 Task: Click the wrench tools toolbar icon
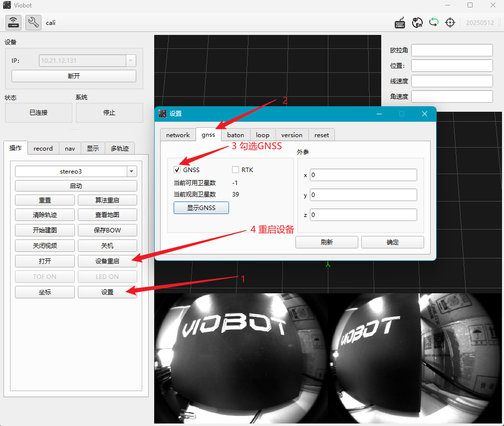click(x=33, y=22)
